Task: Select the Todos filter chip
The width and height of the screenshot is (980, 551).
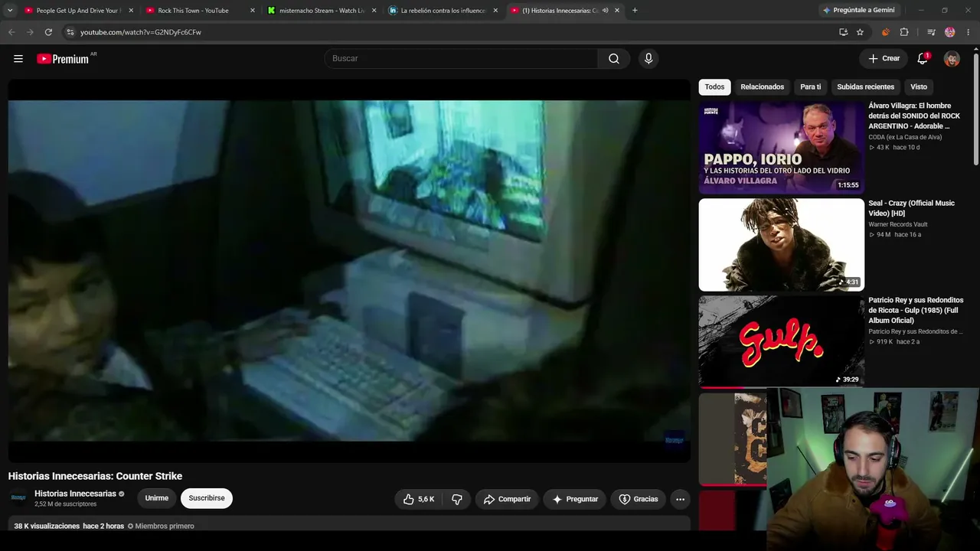Action: coord(714,87)
